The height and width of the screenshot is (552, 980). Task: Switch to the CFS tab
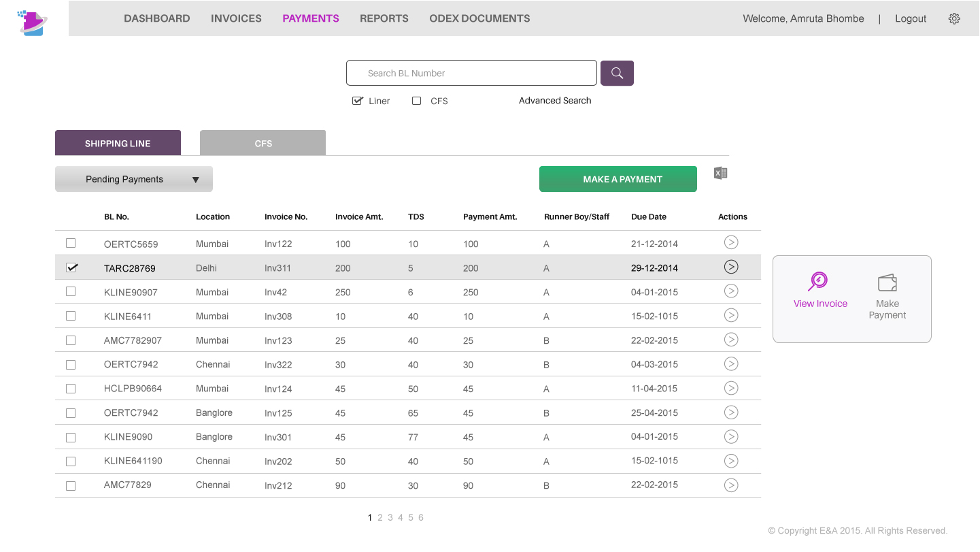(263, 143)
